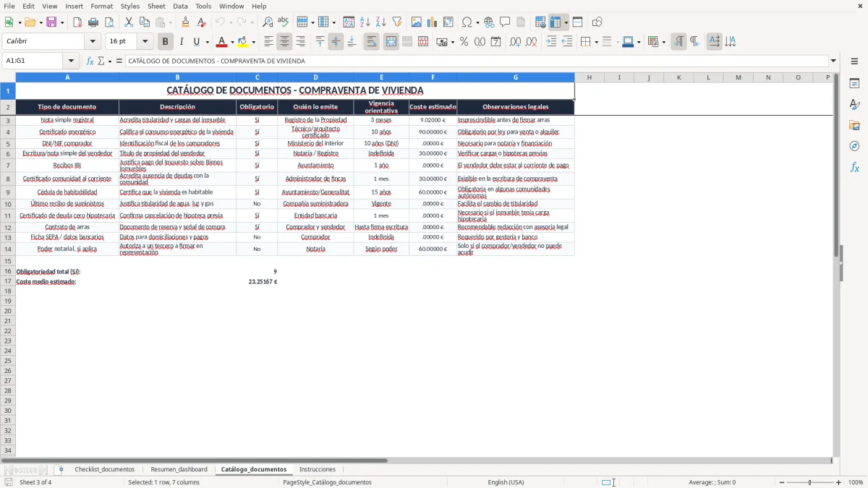This screenshot has height=488, width=868.
Task: Click English (USA) language in status bar
Action: tap(506, 482)
